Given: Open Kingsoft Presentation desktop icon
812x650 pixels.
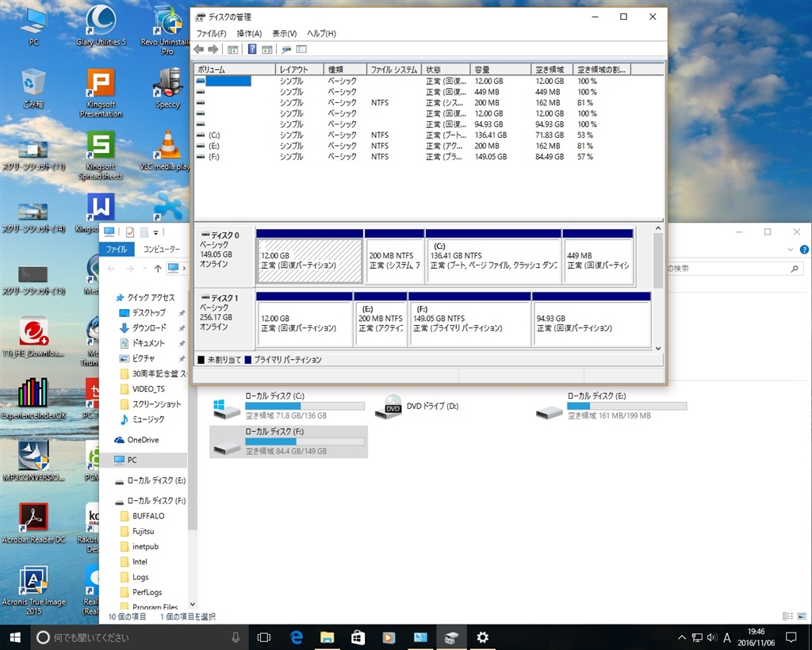Looking at the screenshot, I should [x=101, y=83].
